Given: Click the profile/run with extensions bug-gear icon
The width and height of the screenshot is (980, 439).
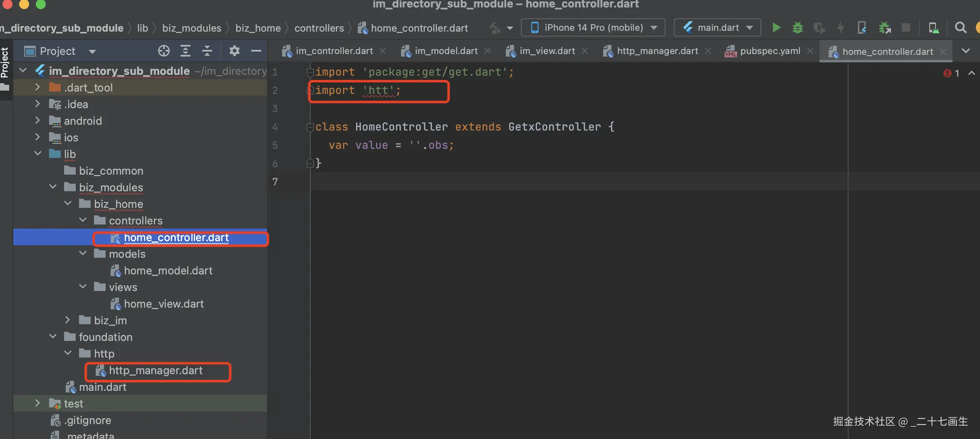Looking at the screenshot, I should point(884,28).
